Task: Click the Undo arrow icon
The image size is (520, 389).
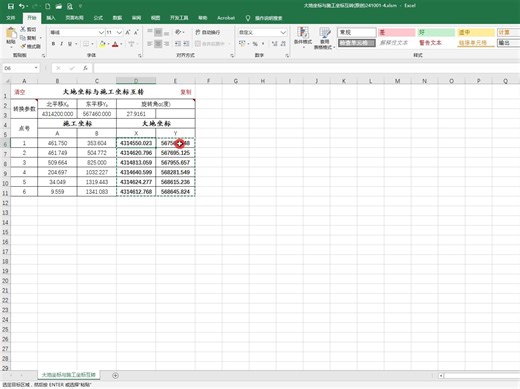Action: [x=22, y=6]
